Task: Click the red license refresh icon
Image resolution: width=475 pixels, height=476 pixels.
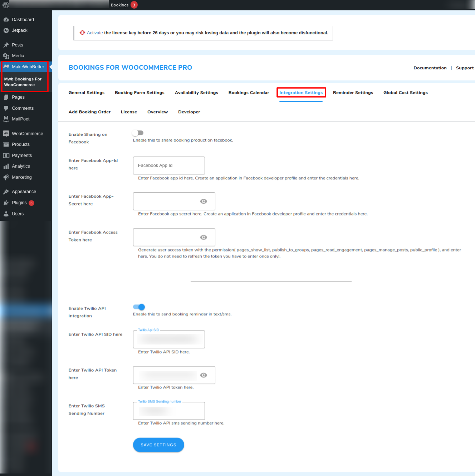Action: pos(82,33)
